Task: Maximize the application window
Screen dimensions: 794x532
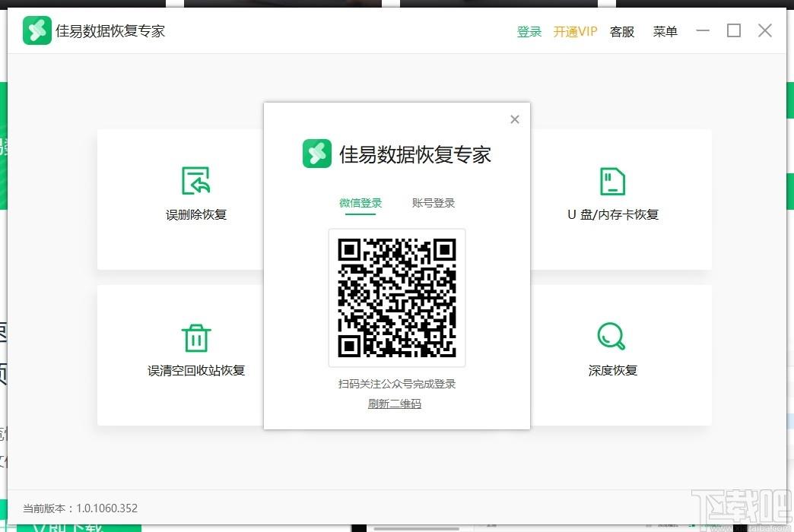Action: click(x=734, y=30)
